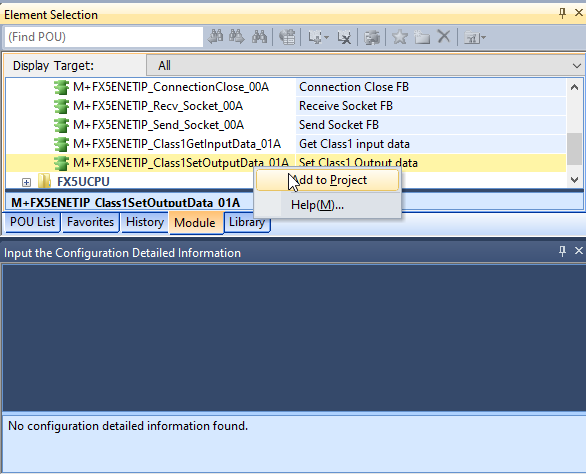The width and height of the screenshot is (586, 475).
Task: Select M+FX5ENETIP_Class1GetInputData_01A function block
Action: click(177, 144)
